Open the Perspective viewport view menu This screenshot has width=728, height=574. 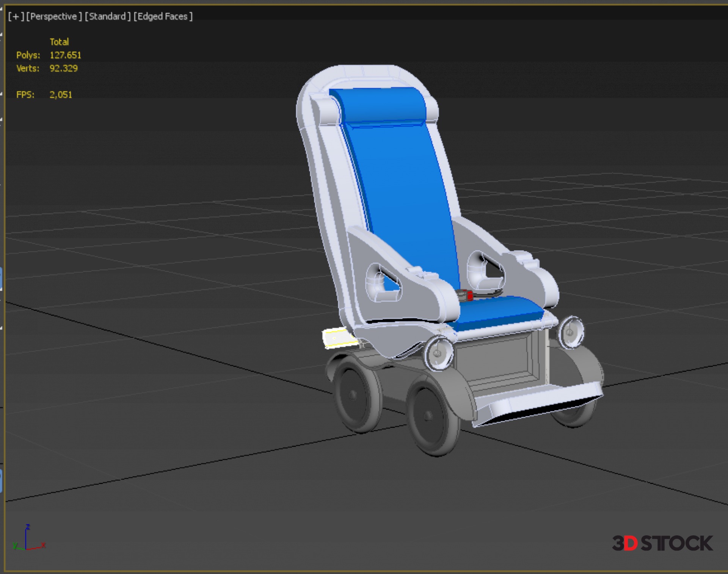coord(54,17)
